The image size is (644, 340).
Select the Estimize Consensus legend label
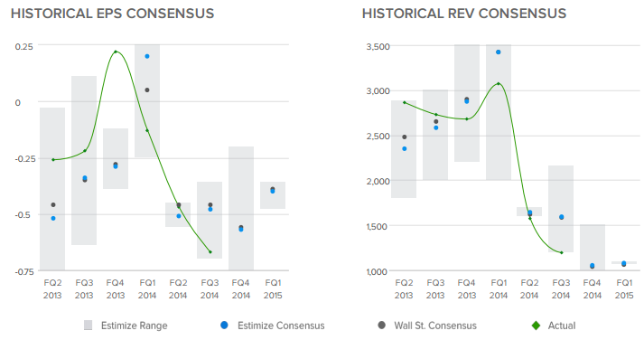[281, 326]
